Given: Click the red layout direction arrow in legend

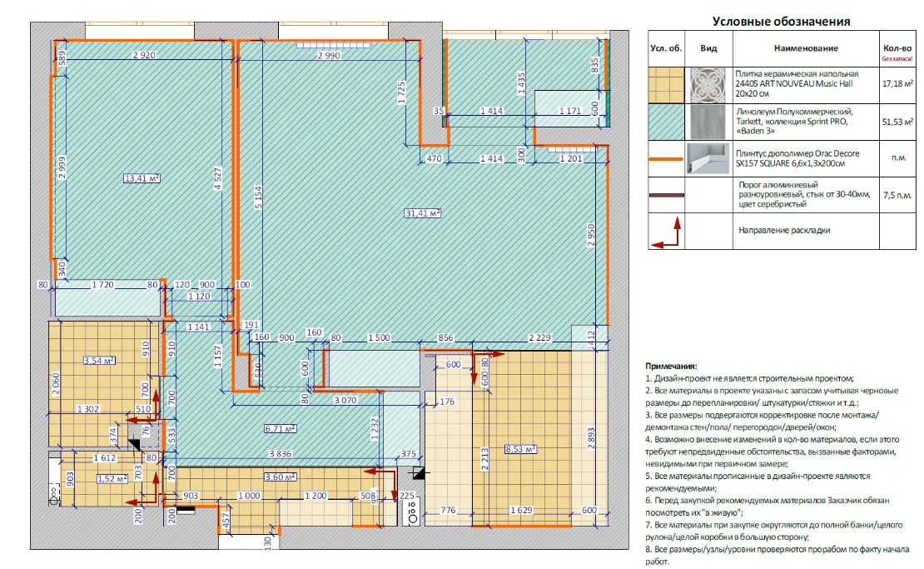Looking at the screenshot, I should click(x=667, y=232).
